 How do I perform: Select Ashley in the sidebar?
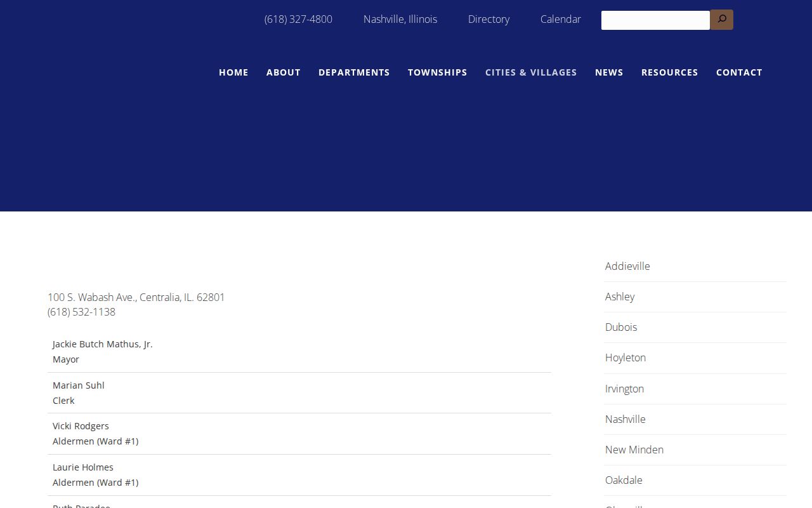coord(620,297)
